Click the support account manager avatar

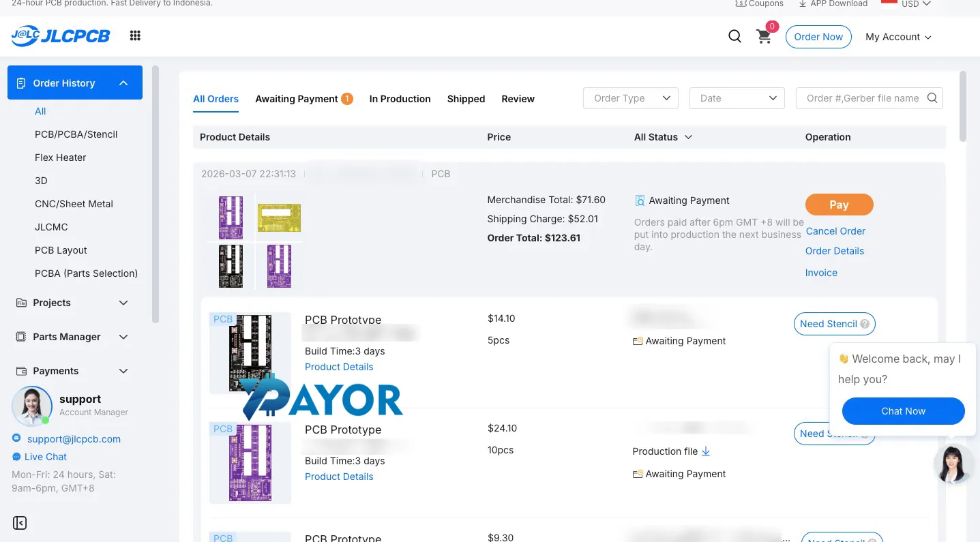click(32, 406)
